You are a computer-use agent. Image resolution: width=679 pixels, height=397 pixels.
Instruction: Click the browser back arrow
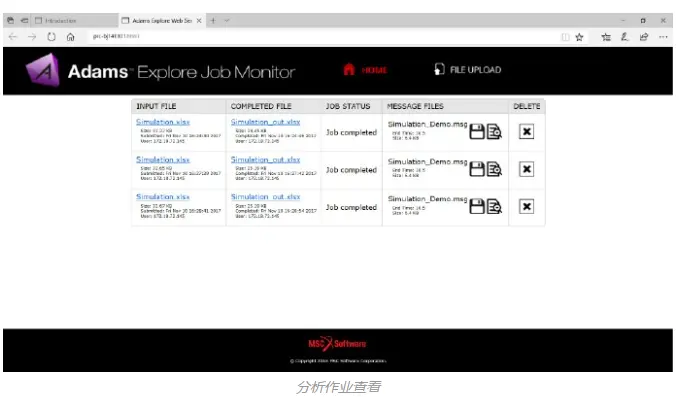click(13, 37)
